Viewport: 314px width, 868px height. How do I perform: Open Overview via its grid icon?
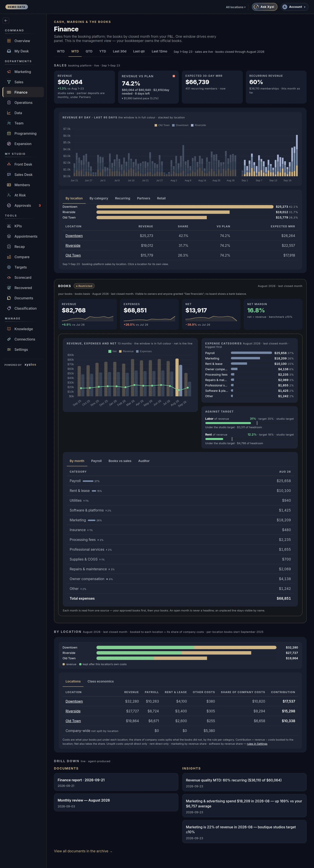point(9,41)
